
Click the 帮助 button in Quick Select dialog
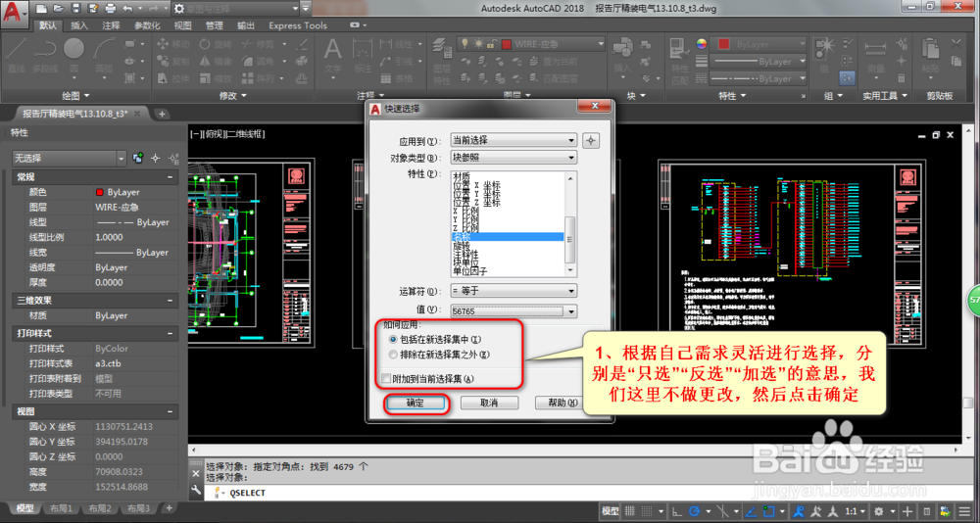[560, 404]
